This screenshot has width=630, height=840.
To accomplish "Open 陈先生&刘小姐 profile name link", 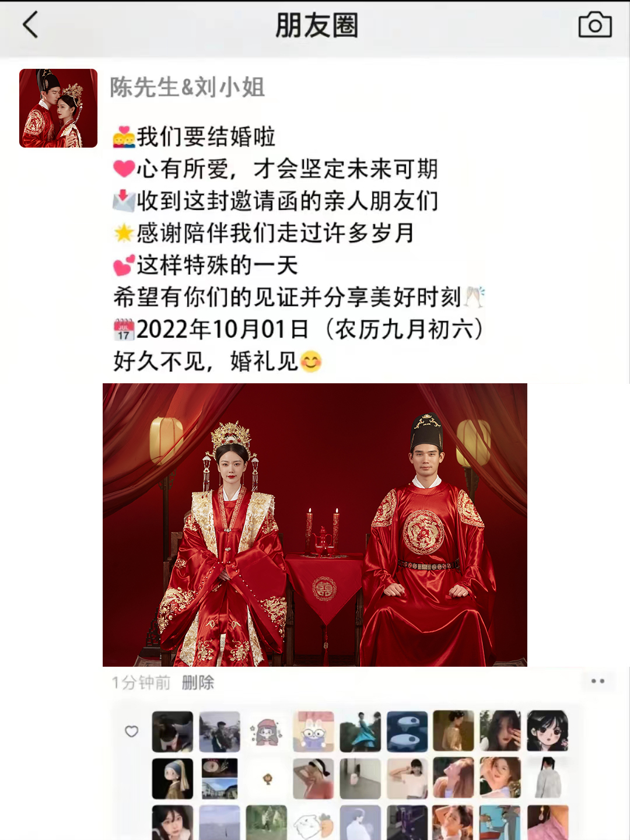I will point(187,87).
